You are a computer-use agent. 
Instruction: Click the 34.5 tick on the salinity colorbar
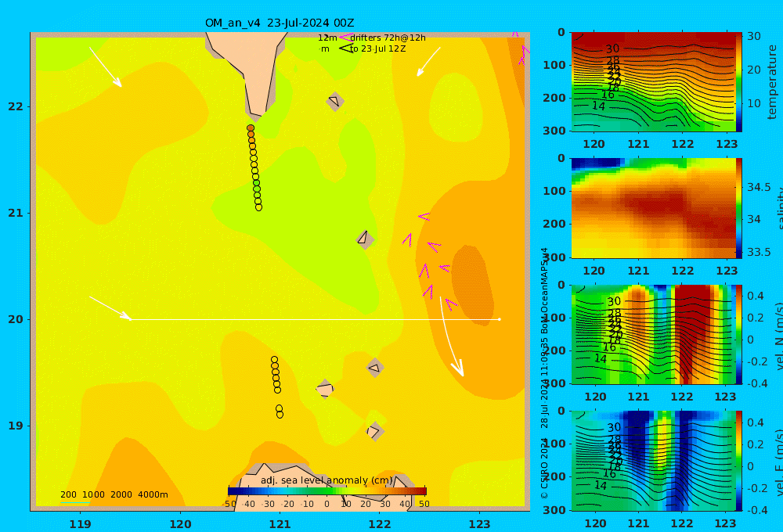[x=759, y=187]
